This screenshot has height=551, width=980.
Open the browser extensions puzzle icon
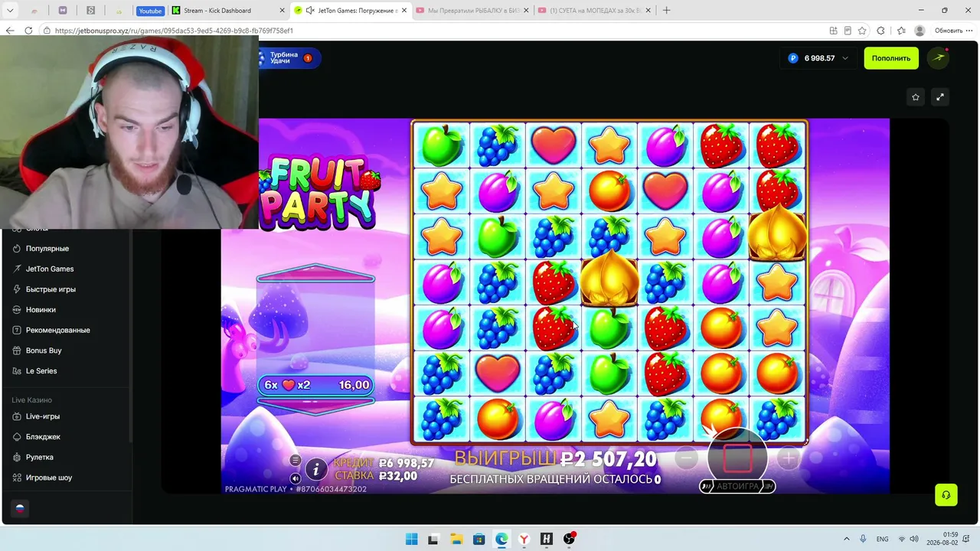pos(881,31)
